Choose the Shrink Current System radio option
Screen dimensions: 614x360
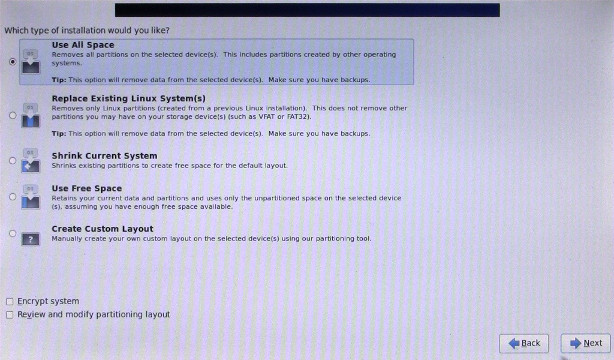(13, 161)
